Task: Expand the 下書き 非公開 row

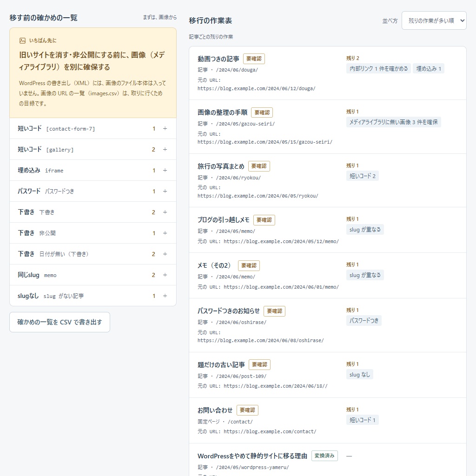Action: pos(93,233)
